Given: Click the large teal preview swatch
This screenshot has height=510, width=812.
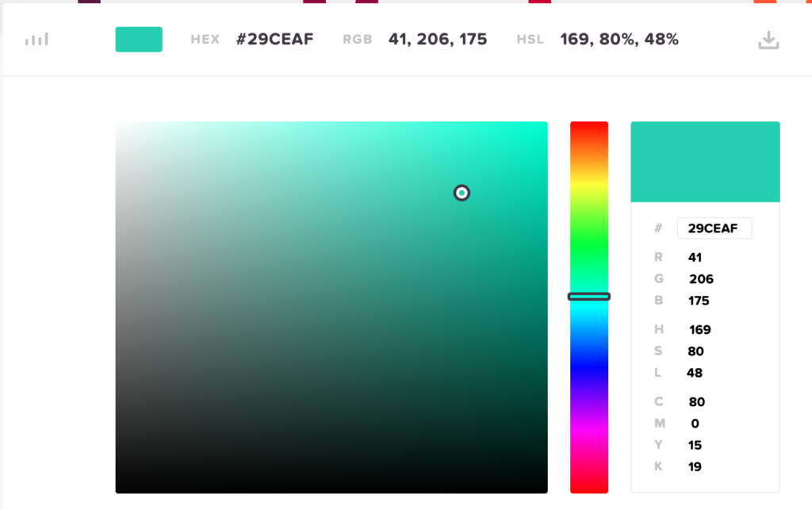Looking at the screenshot, I should pyautogui.click(x=705, y=162).
